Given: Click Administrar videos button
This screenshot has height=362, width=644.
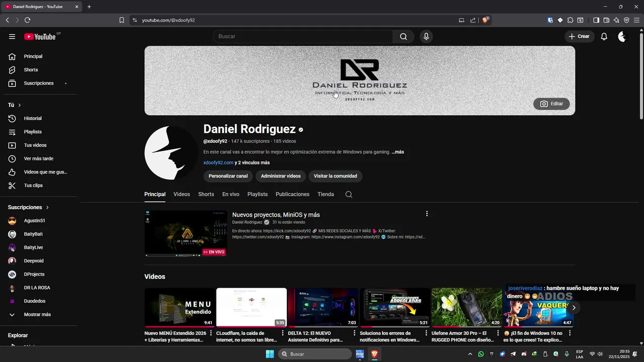Looking at the screenshot, I should pyautogui.click(x=281, y=176).
